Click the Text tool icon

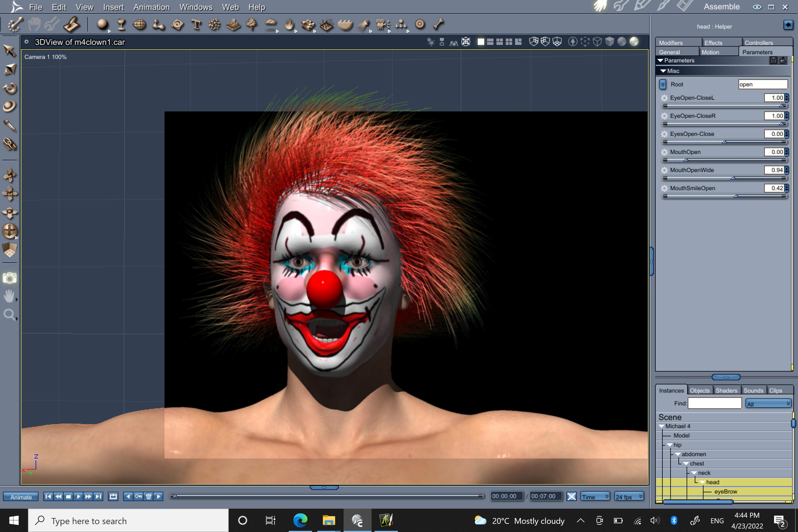pos(196,24)
